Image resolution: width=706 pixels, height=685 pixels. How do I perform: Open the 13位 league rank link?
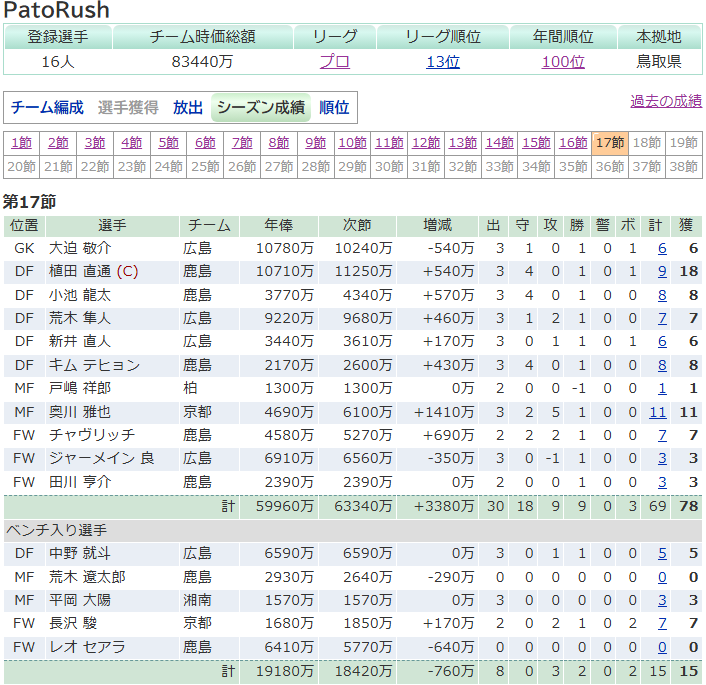click(443, 61)
